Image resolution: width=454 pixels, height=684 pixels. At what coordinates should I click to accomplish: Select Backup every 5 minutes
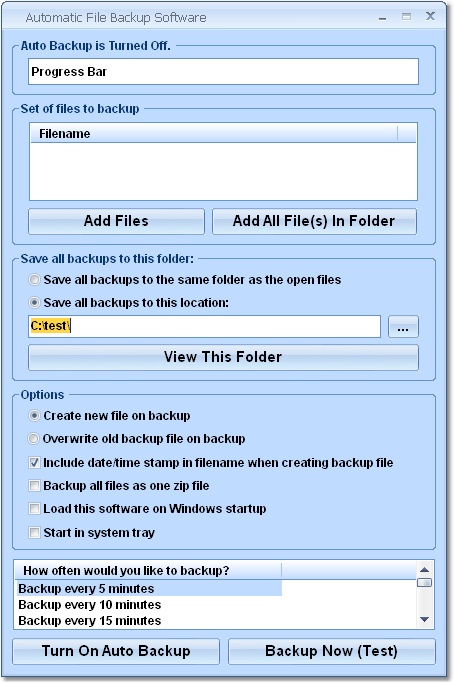149,588
